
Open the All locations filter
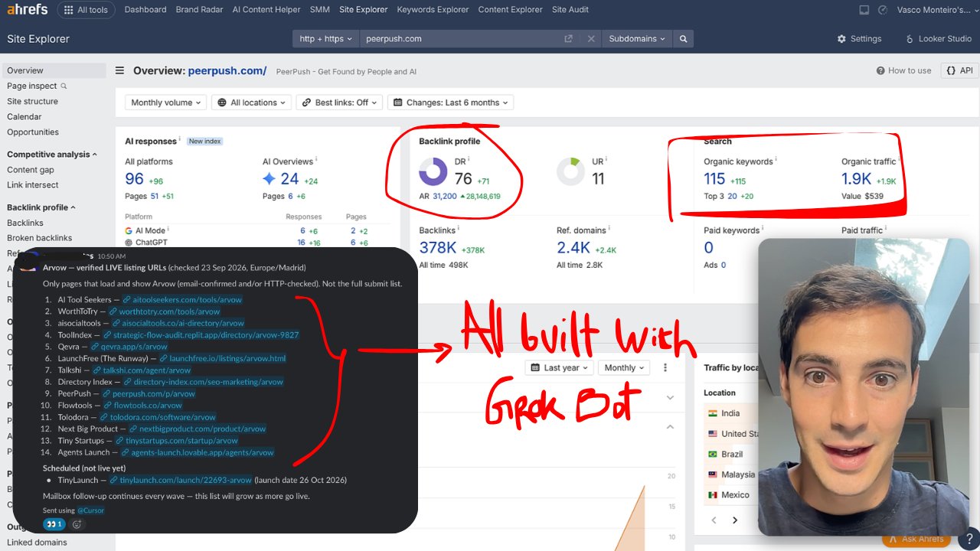coord(252,103)
